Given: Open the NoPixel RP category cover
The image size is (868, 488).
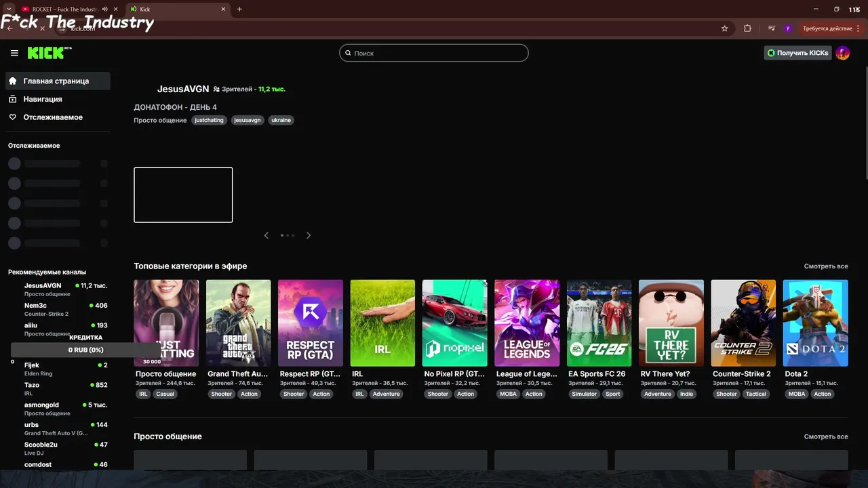Looking at the screenshot, I should [455, 323].
